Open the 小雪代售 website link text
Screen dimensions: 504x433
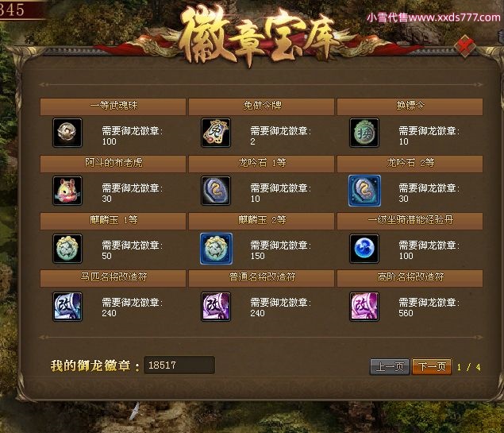point(433,17)
